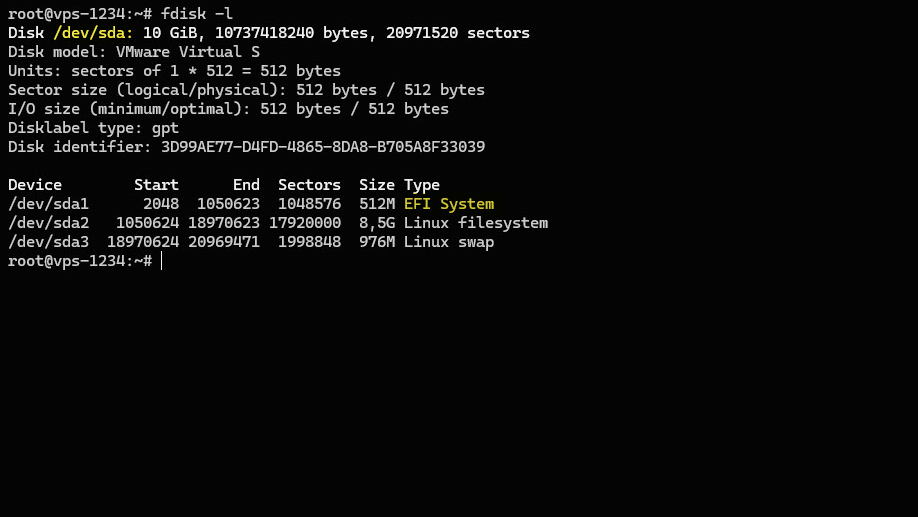918x517 pixels.
Task: Click the Device column header
Action: click(x=35, y=185)
